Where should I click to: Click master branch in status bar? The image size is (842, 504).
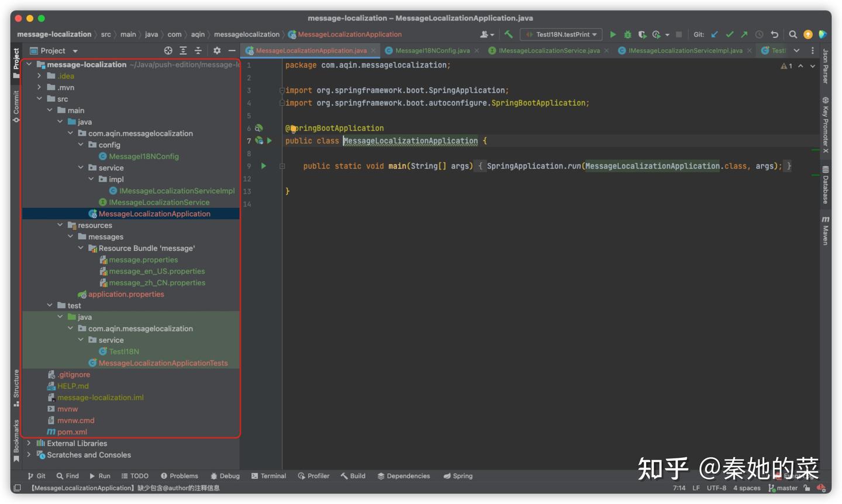pyautogui.click(x=783, y=488)
